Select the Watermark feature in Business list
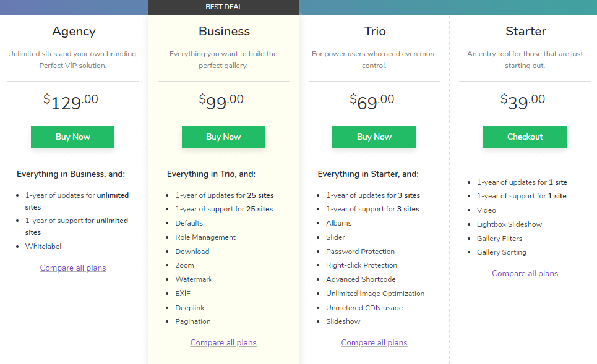The image size is (597, 364). click(194, 279)
